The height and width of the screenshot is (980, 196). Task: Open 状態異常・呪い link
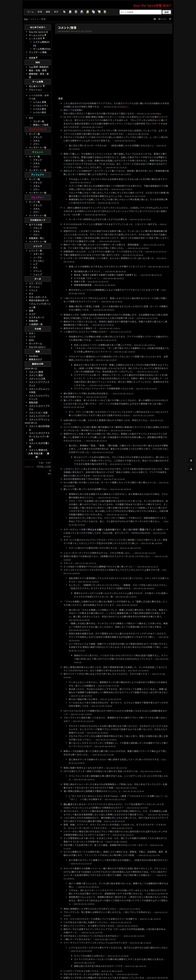[x=37, y=238]
